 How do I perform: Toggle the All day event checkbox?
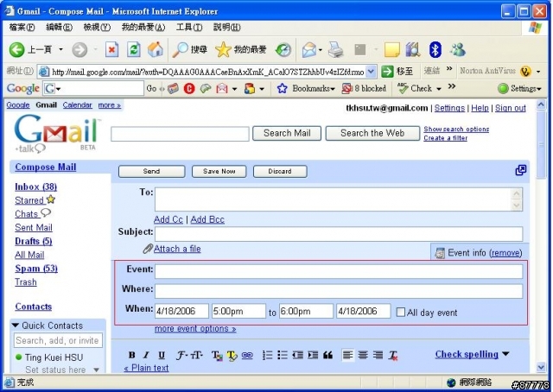pos(401,312)
